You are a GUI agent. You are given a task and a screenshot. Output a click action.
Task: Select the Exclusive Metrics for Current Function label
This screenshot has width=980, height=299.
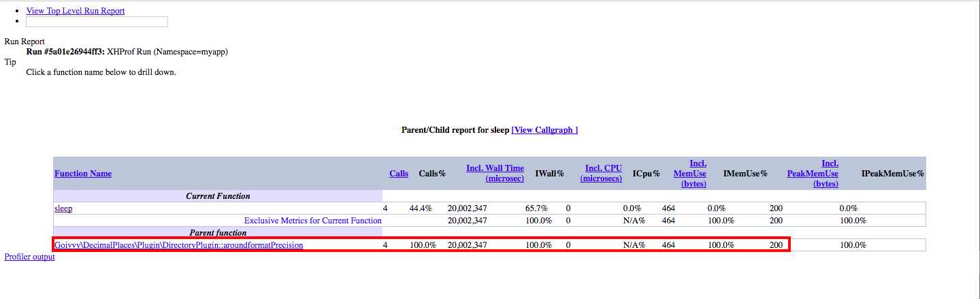point(312,221)
